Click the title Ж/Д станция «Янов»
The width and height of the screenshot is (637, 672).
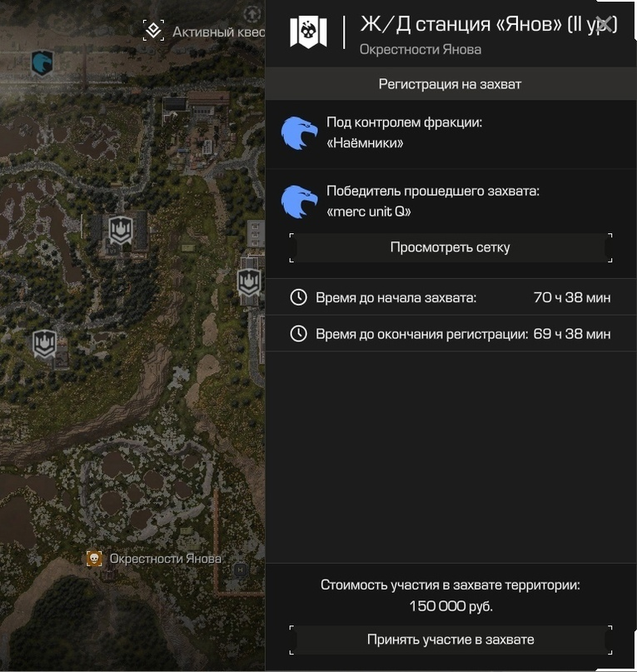click(460, 24)
